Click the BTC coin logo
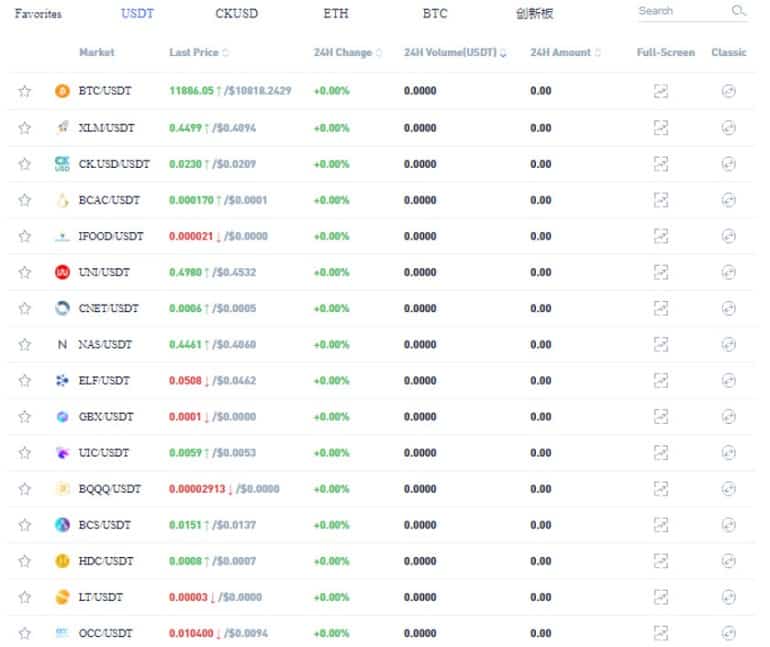This screenshot has width=770, height=647. click(x=62, y=91)
